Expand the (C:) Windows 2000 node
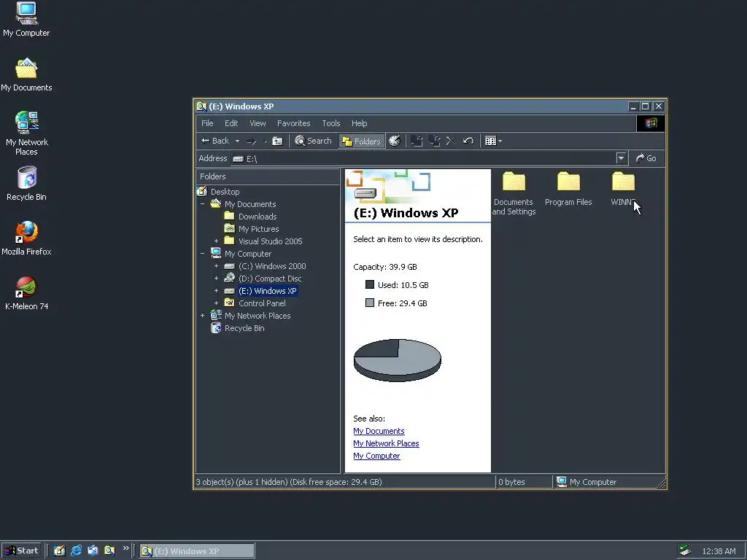The height and width of the screenshot is (560, 747). (x=216, y=265)
